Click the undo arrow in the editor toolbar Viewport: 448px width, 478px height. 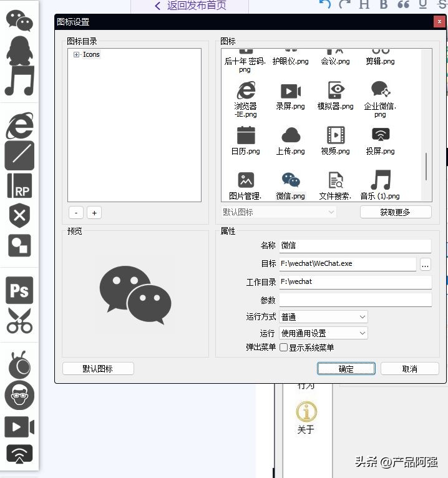[325, 4]
